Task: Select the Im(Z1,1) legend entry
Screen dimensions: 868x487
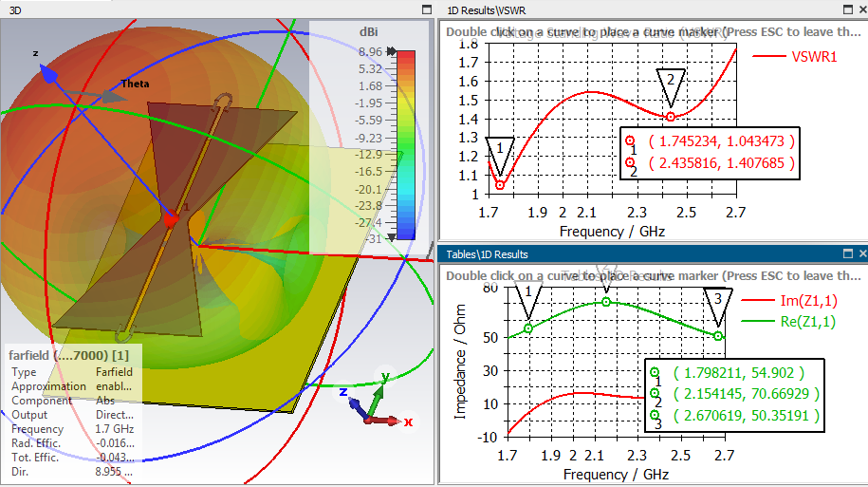Action: point(789,301)
